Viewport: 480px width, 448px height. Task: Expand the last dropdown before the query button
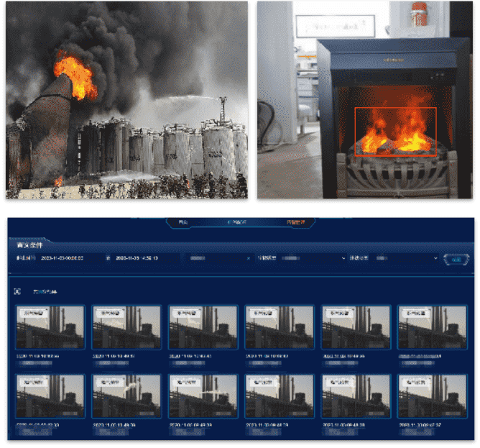coord(406,257)
